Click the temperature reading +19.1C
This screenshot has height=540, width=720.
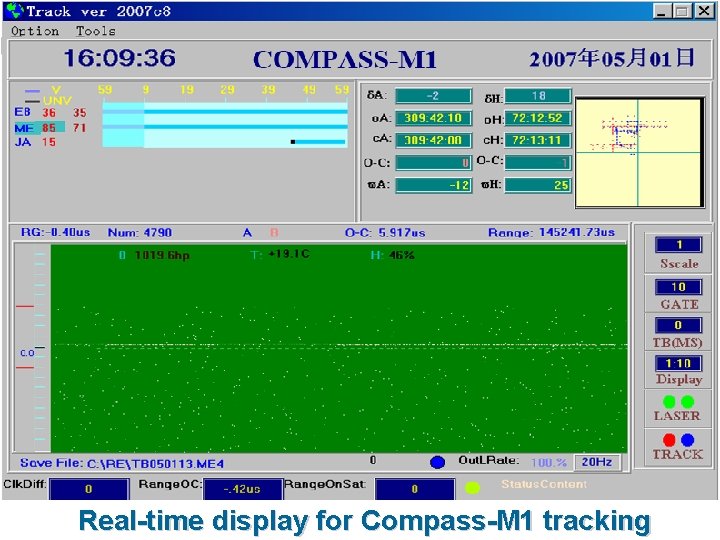tap(289, 254)
